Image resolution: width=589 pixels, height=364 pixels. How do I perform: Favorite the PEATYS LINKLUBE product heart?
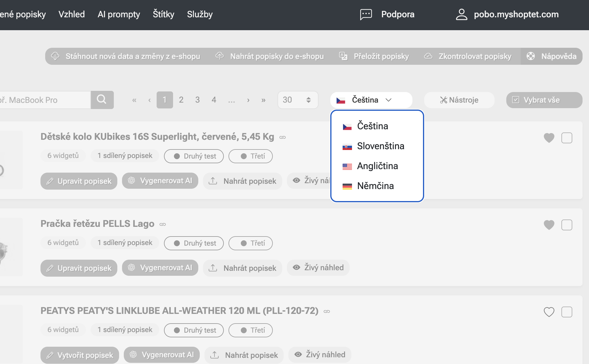(x=549, y=312)
